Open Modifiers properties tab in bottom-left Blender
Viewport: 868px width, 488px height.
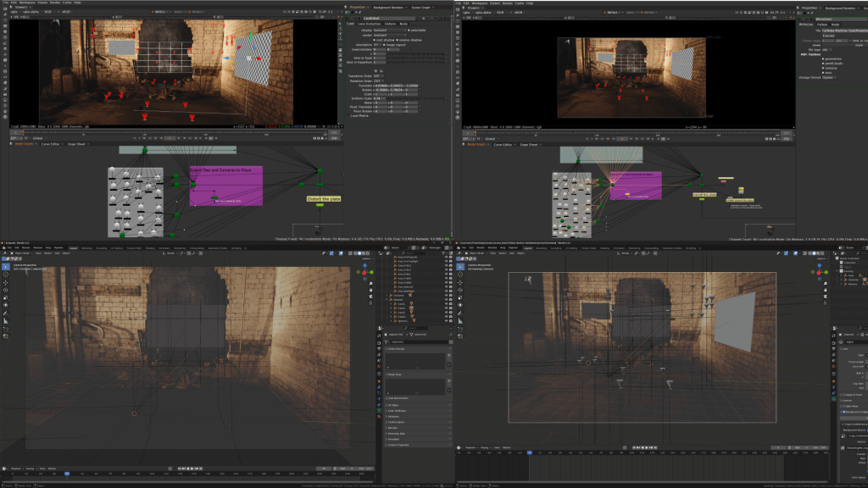(379, 386)
